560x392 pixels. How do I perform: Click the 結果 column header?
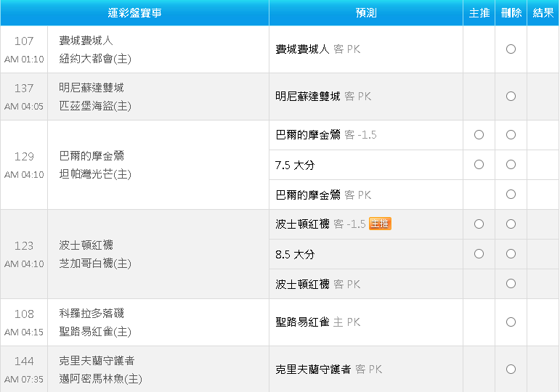click(x=543, y=13)
